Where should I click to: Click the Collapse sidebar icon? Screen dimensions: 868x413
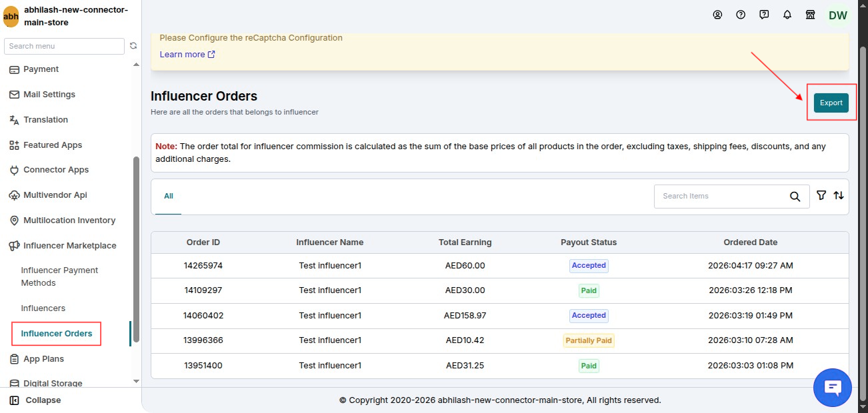click(x=14, y=400)
